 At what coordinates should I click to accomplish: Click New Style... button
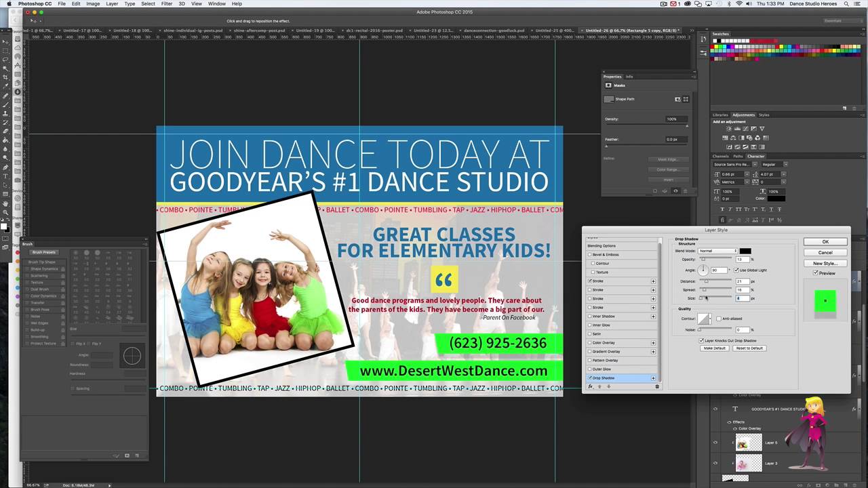[x=825, y=263]
